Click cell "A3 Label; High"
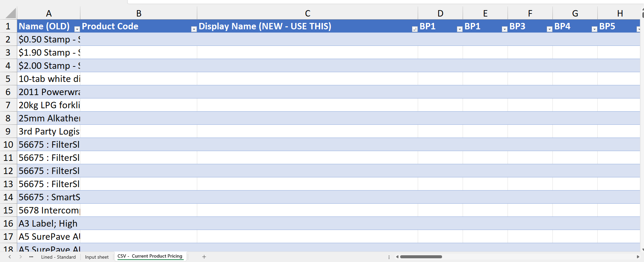The height and width of the screenshot is (262, 644). pyautogui.click(x=49, y=224)
